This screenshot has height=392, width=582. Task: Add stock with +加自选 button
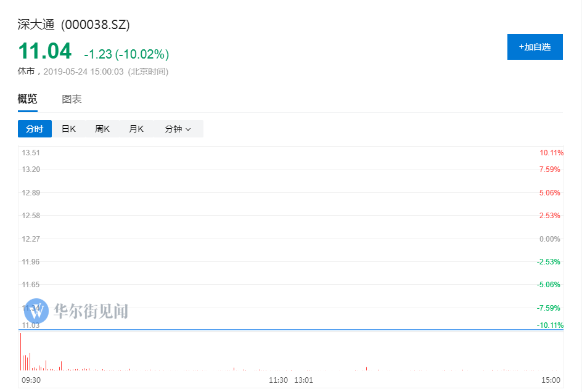coord(535,47)
